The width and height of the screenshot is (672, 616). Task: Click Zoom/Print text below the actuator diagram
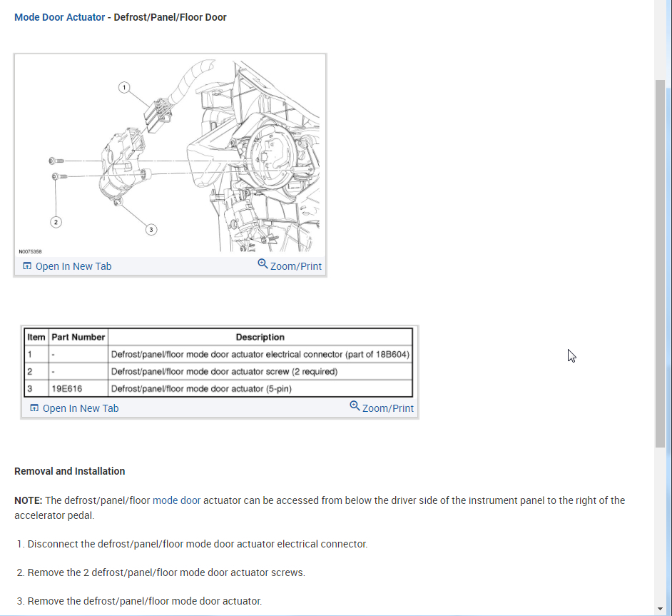[296, 266]
